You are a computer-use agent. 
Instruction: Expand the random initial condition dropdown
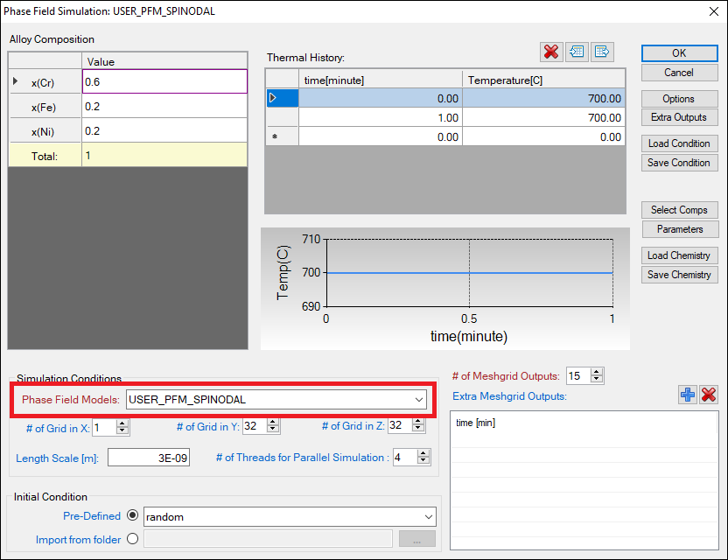point(428,517)
